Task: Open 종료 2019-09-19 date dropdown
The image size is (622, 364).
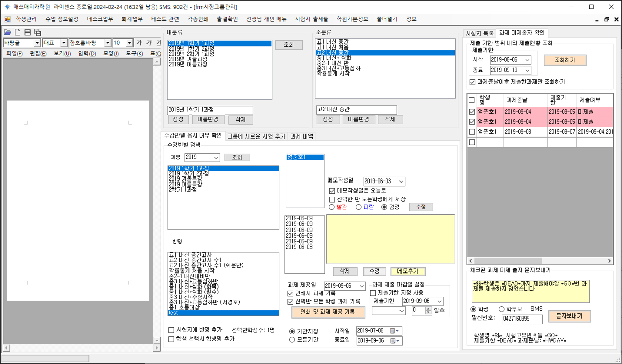Action: (527, 71)
